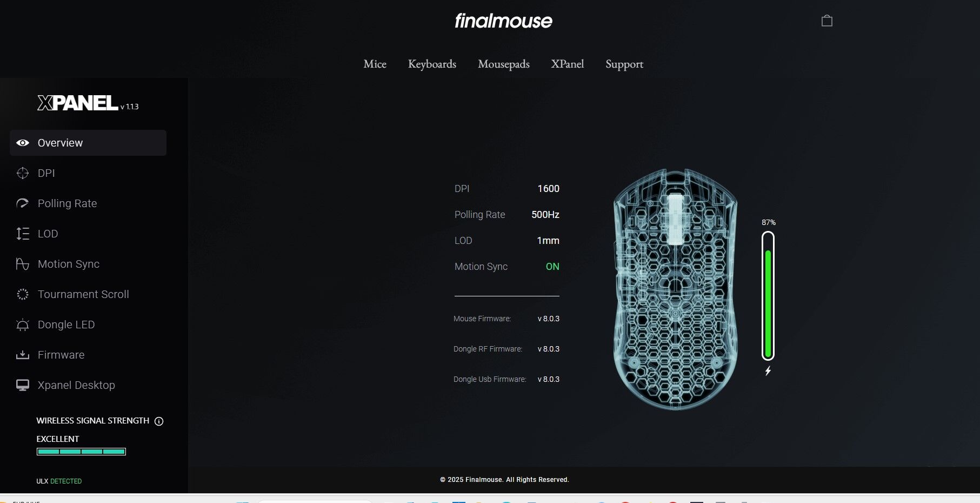
Task: Click the EXCELLENT signal status text
Action: click(x=58, y=439)
